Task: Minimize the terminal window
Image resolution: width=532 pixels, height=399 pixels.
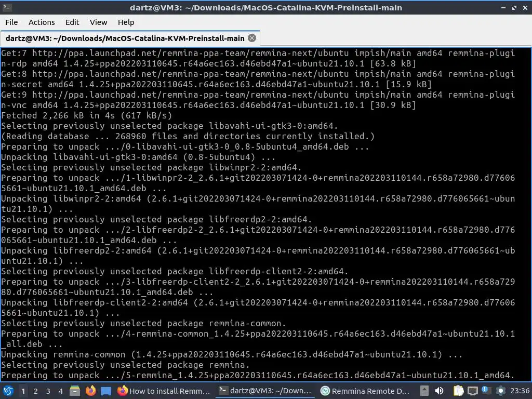Action: pos(503,7)
